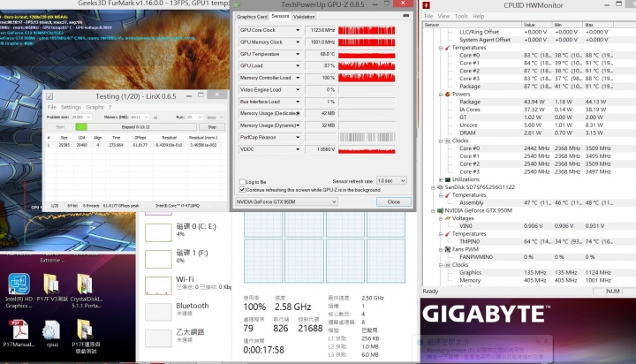Screen dimensions: 636x364
Task: Click the voltage icon beside Voltages in HWMonitor
Action: 448,218
